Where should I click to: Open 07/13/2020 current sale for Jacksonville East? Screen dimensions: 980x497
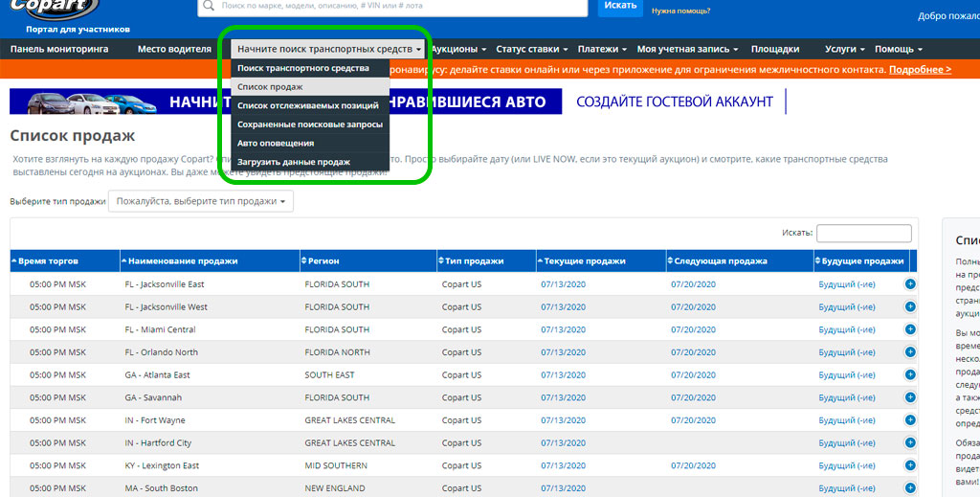click(563, 284)
